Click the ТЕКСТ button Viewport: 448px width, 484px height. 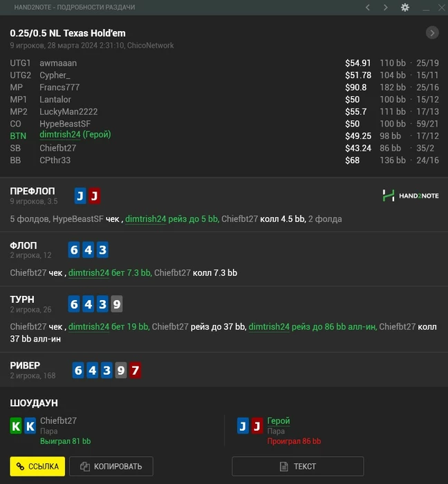(298, 466)
